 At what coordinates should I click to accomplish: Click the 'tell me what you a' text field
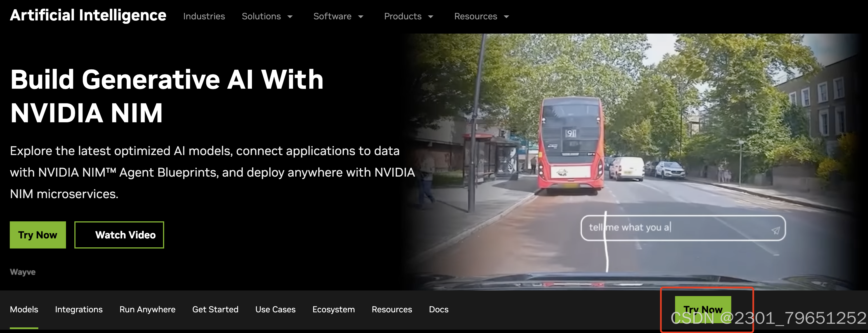(x=674, y=228)
